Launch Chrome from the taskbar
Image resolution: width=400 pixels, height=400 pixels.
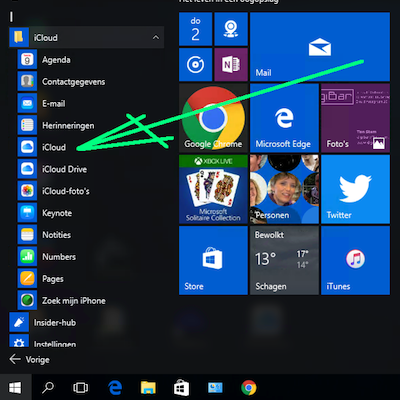click(x=249, y=388)
